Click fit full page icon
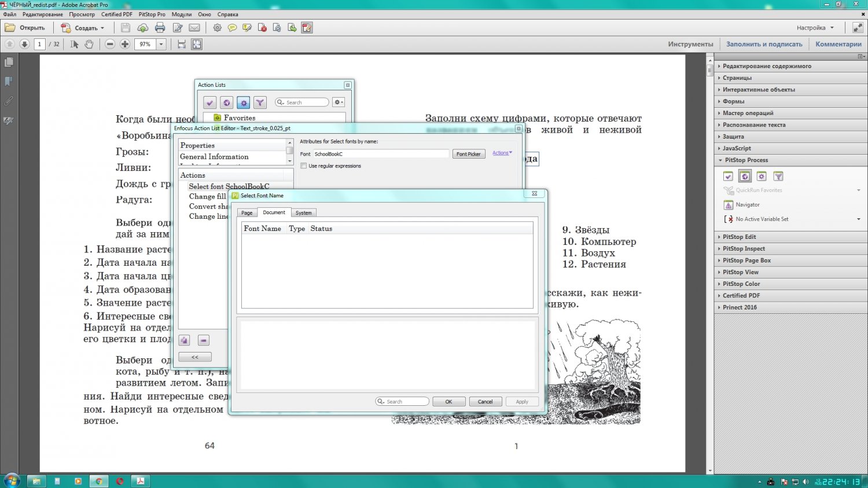Image resolution: width=868 pixels, height=488 pixels. [197, 44]
